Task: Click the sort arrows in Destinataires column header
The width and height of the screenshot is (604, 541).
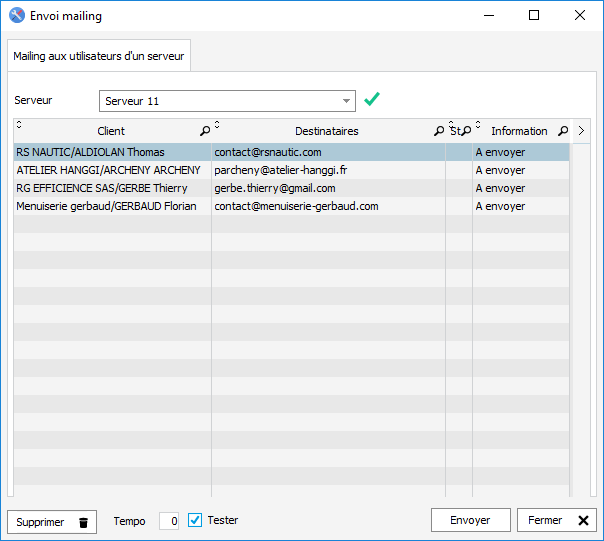Action: 217,125
